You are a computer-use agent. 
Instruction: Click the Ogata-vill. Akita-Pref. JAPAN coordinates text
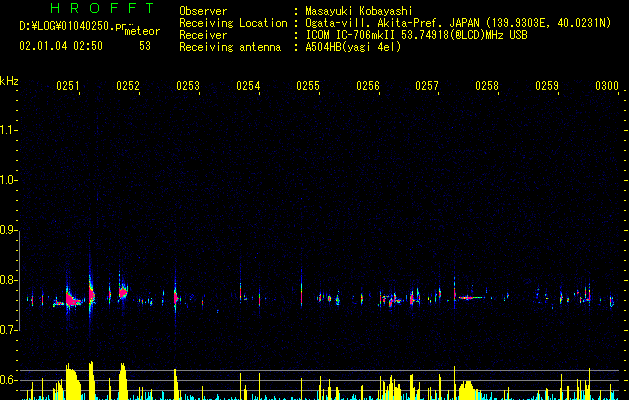tap(458, 23)
